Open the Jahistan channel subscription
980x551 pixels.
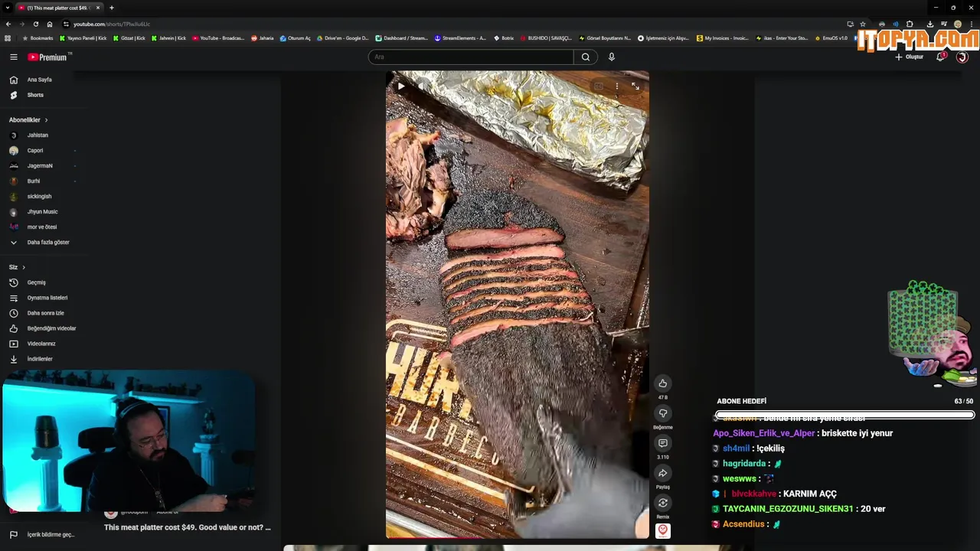click(x=38, y=135)
